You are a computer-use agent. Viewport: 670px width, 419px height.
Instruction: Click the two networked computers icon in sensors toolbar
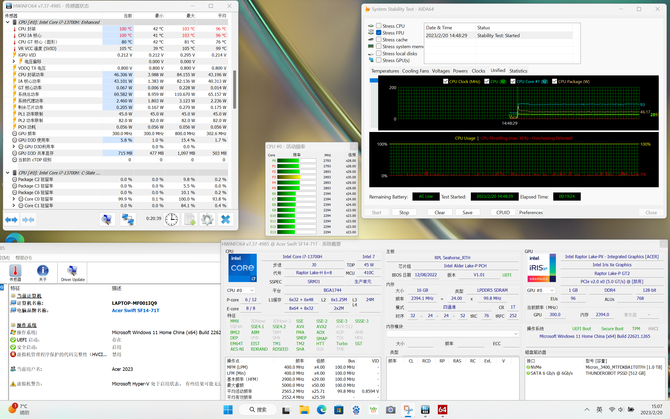tap(128, 219)
